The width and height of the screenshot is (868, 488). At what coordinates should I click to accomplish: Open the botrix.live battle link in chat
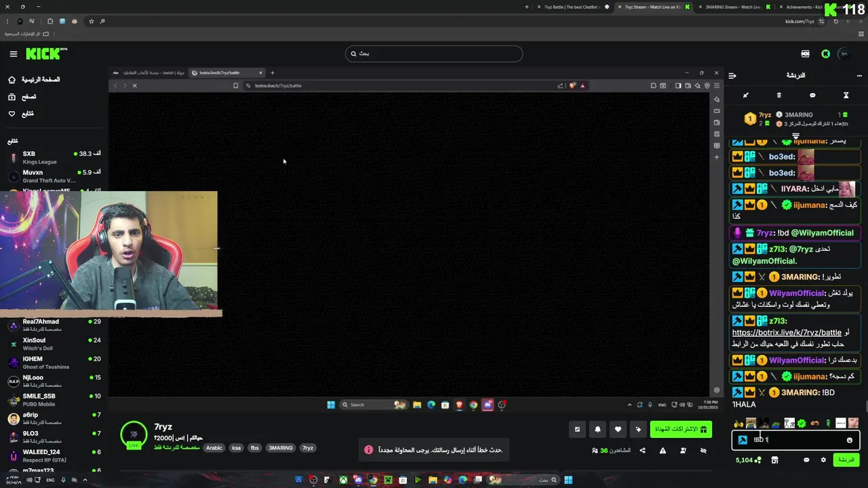pos(787,333)
